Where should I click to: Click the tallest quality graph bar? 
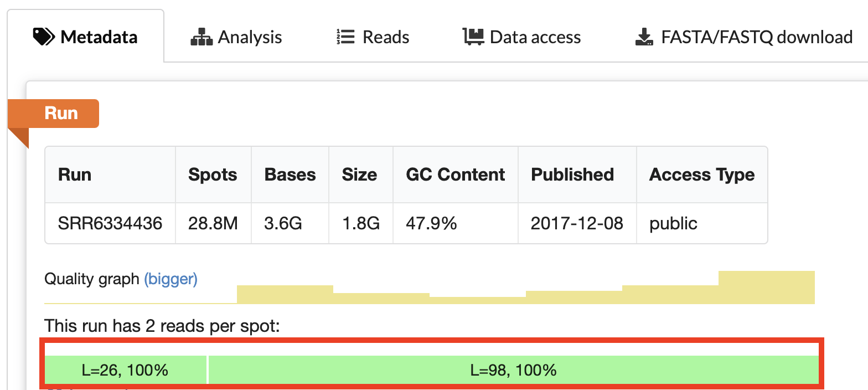766,287
